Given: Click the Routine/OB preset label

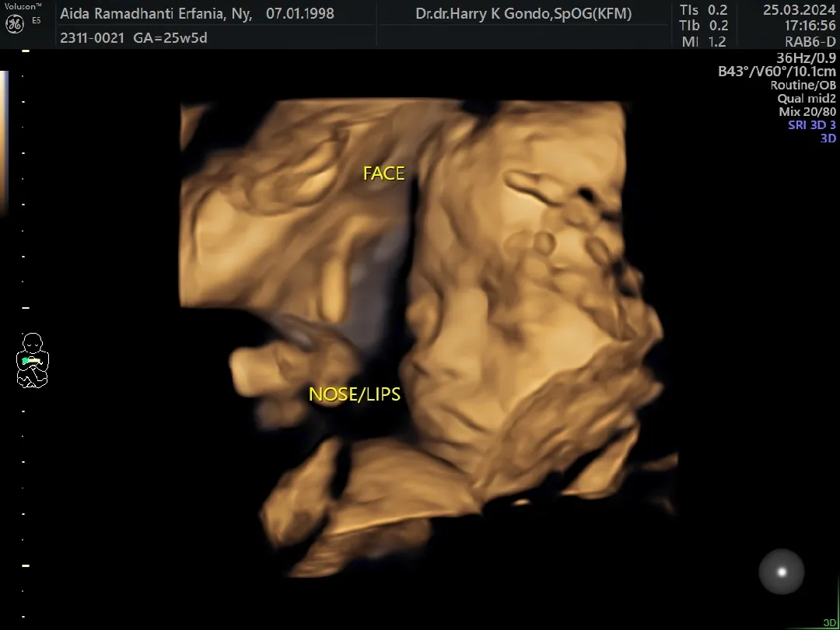Looking at the screenshot, I should 803,86.
